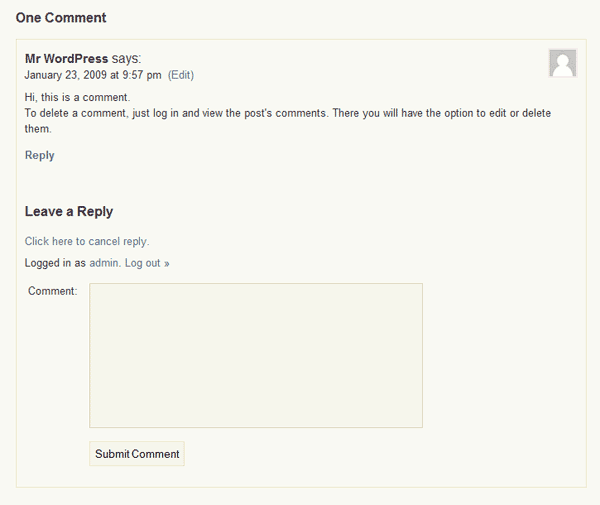Click the Leave a Reply heading

click(69, 211)
